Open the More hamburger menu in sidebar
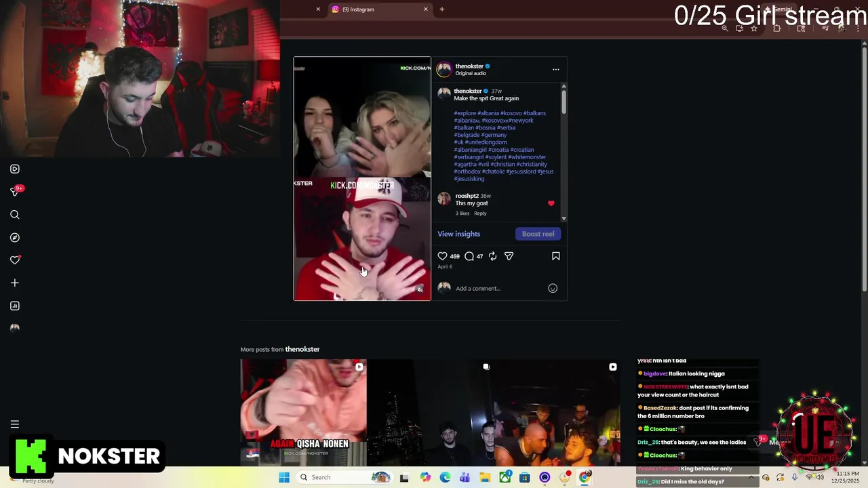Viewport: 868px width, 488px height. (x=15, y=424)
